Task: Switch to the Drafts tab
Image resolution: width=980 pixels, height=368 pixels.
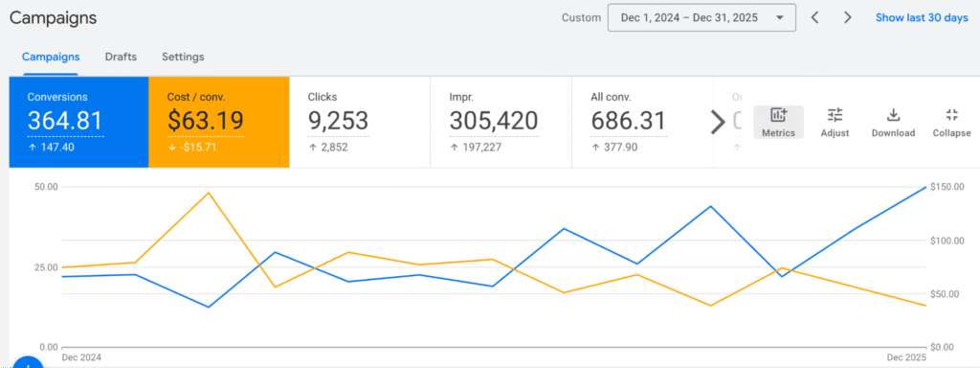Action: point(121,57)
